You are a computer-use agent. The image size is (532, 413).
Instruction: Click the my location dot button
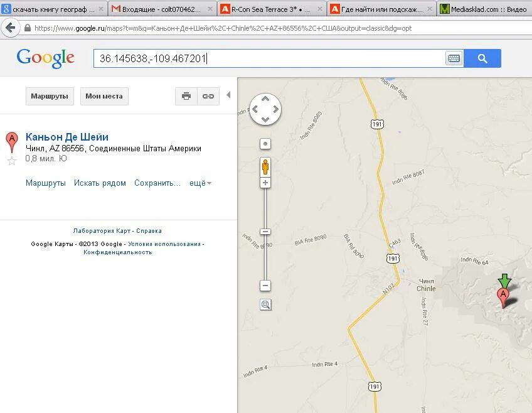click(265, 144)
